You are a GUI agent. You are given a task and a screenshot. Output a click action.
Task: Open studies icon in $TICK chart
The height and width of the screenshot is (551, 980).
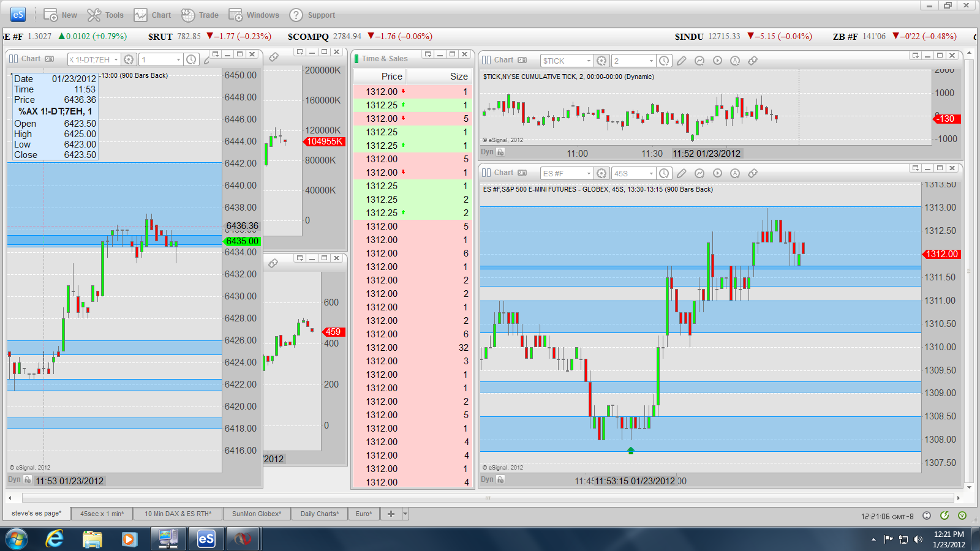[x=699, y=61]
